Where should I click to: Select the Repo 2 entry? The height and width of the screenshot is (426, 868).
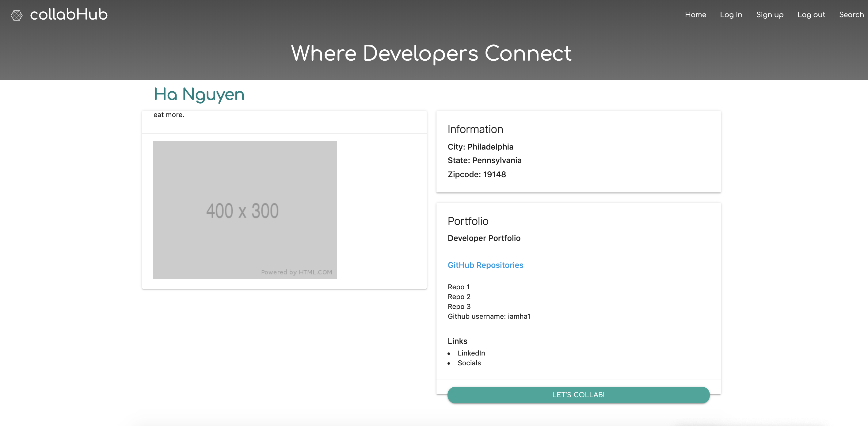459,297
